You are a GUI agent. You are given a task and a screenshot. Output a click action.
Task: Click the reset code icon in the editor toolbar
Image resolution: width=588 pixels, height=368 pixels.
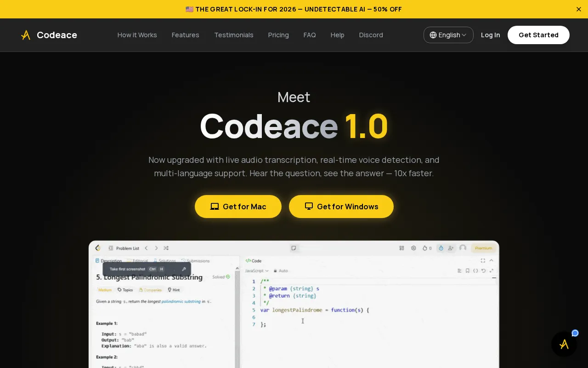pos(483,271)
